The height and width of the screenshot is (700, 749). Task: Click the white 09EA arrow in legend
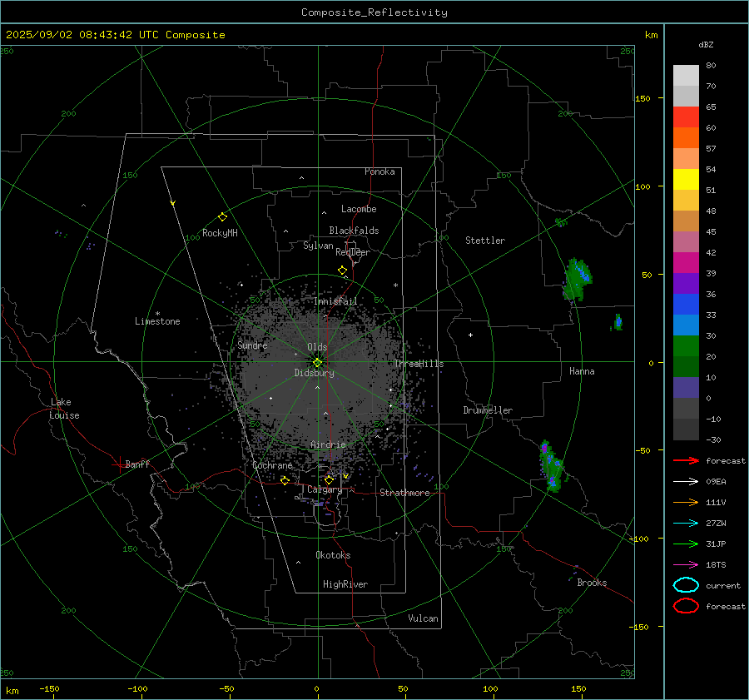686,482
